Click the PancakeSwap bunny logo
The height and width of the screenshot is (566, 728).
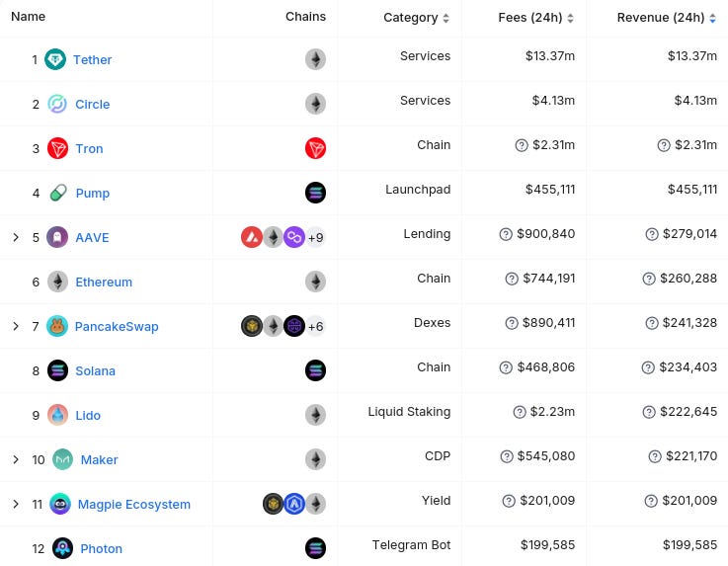click(57, 326)
